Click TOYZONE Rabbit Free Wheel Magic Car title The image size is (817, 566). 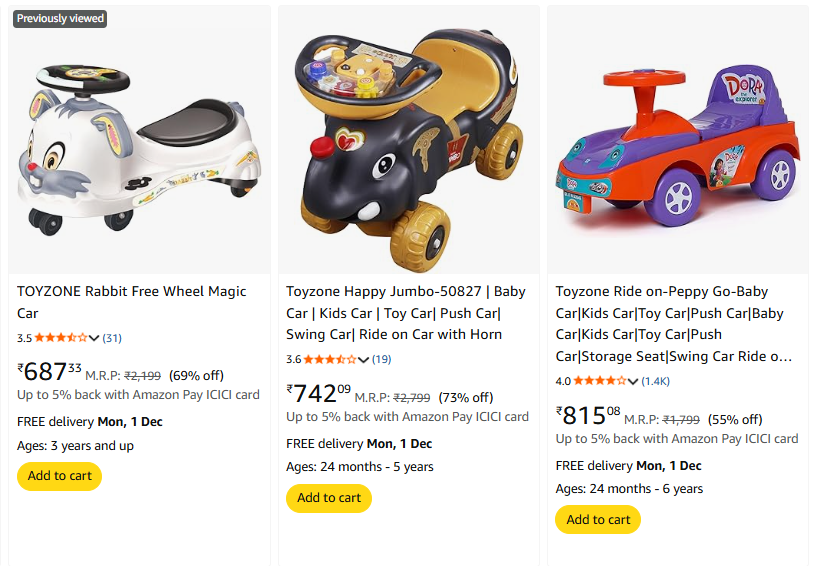[131, 302]
